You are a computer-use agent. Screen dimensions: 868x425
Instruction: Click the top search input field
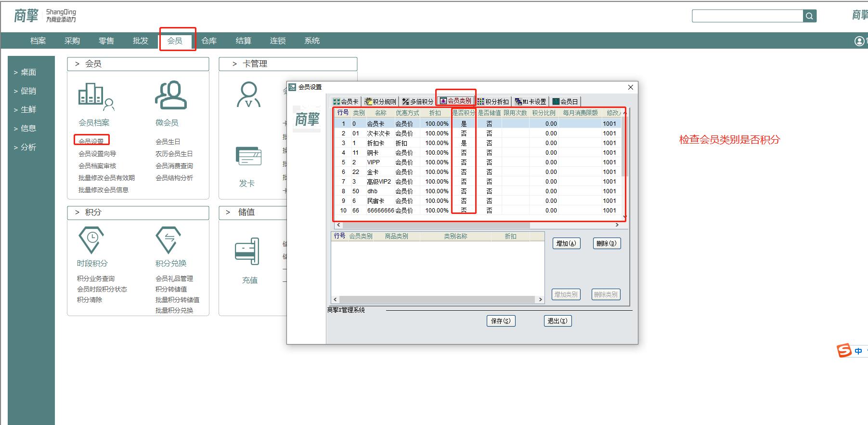(747, 16)
